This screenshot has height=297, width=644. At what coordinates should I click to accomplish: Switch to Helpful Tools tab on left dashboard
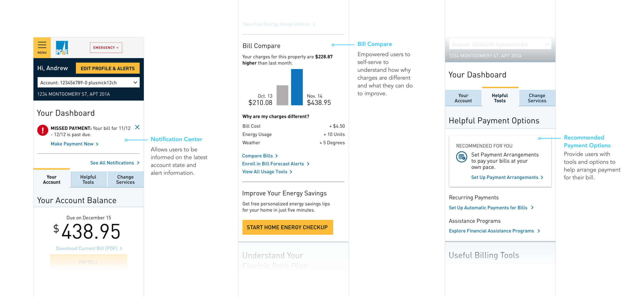tap(88, 179)
